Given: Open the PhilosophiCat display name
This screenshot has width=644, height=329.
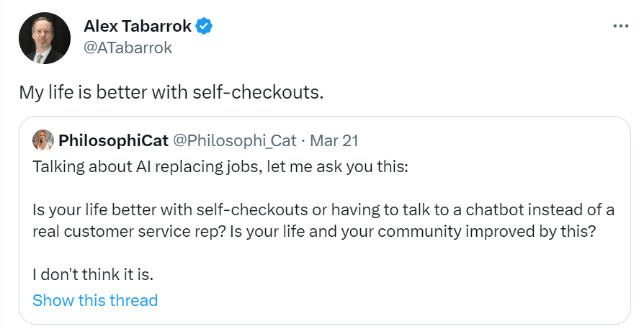Looking at the screenshot, I should pyautogui.click(x=113, y=140).
